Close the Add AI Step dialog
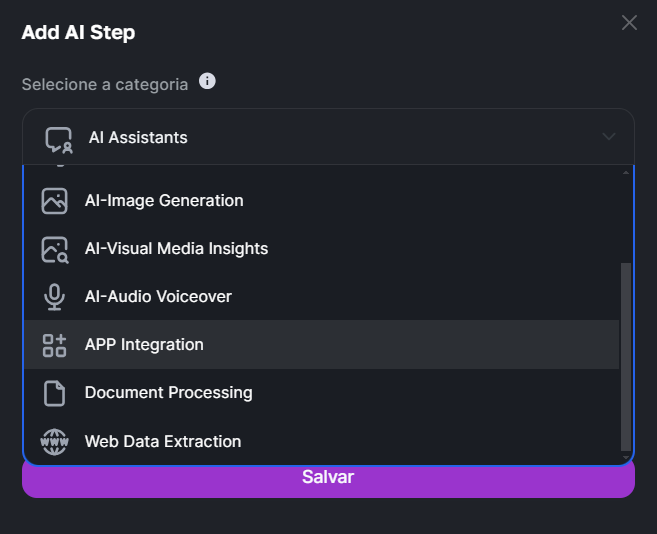Screen dimensions: 657x534 tap(629, 23)
